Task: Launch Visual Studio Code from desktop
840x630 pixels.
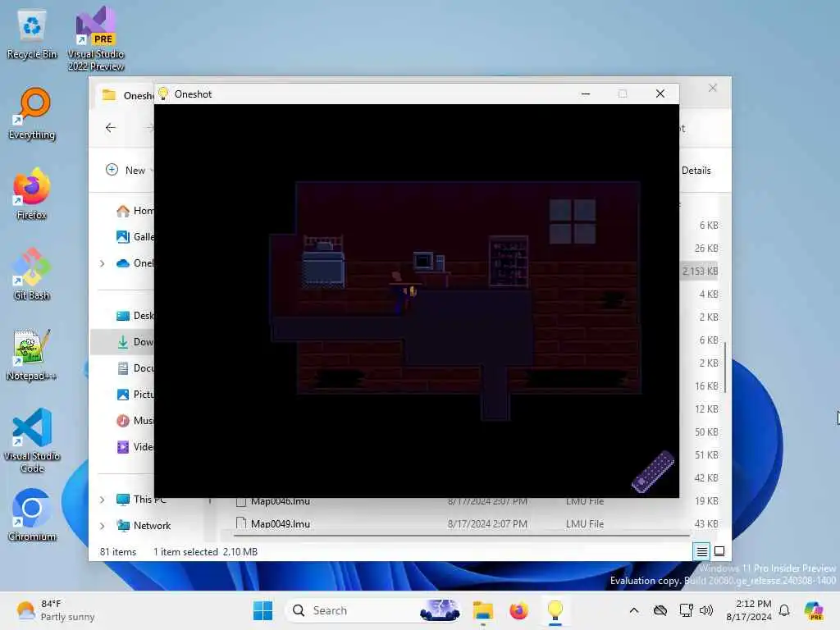Action: (x=32, y=441)
